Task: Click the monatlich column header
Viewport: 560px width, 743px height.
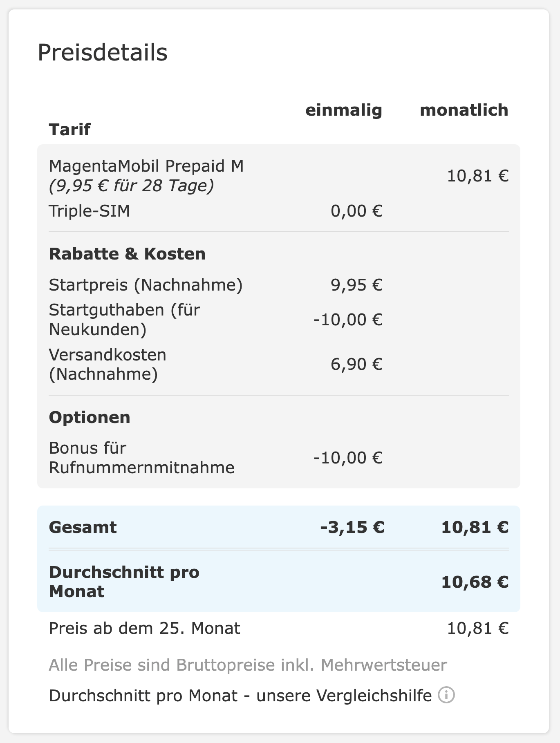Action: (x=464, y=110)
